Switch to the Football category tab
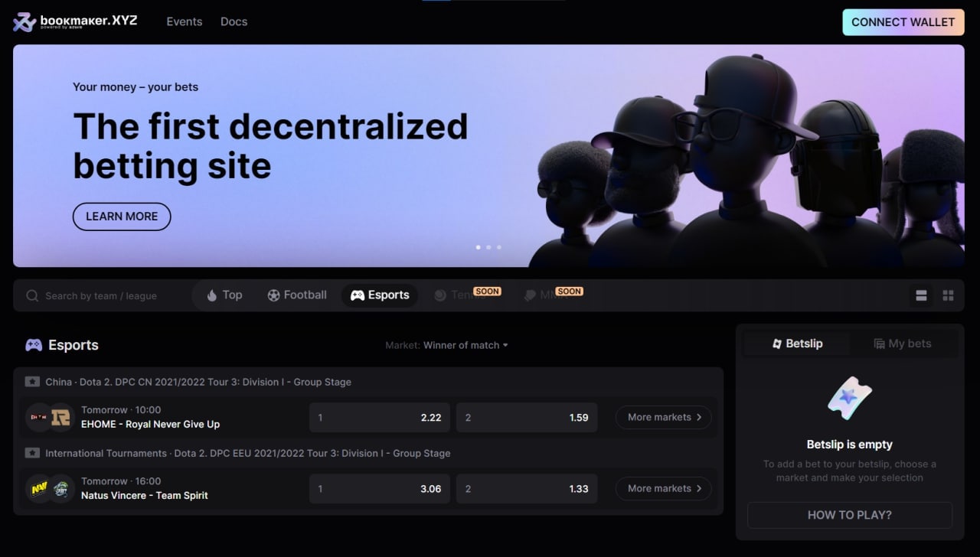Screen dimensions: 980x557 point(297,295)
